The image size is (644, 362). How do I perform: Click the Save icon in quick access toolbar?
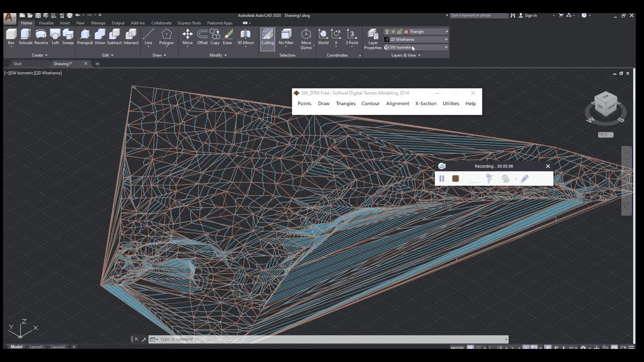tap(38, 15)
